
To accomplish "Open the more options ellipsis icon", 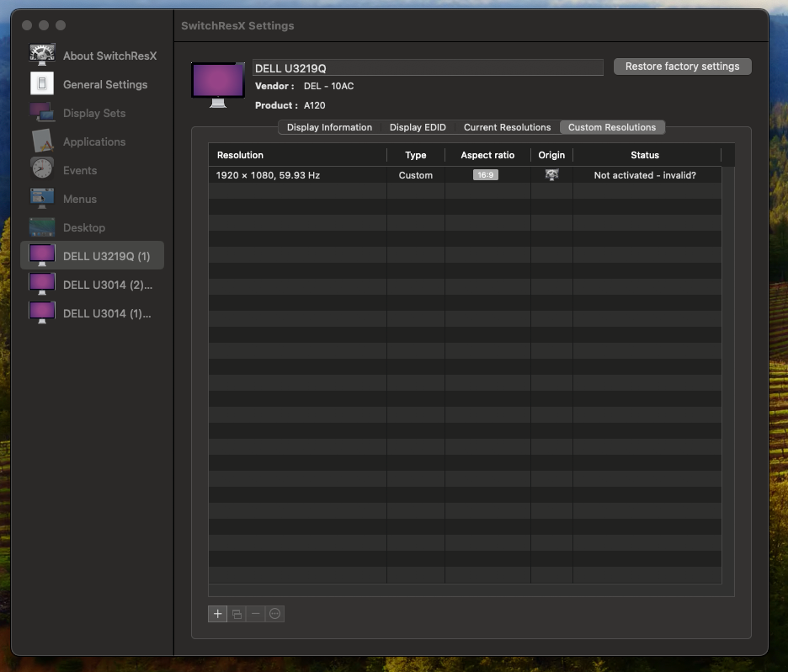I will (275, 614).
